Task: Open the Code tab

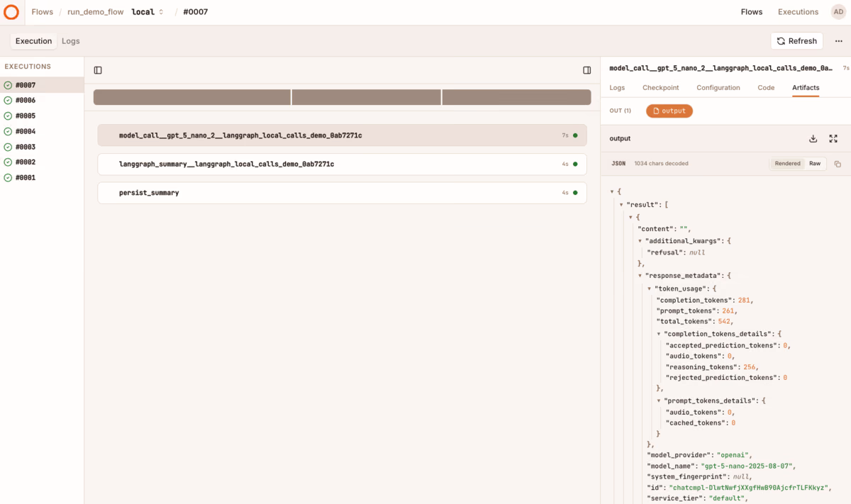Action: pos(766,88)
